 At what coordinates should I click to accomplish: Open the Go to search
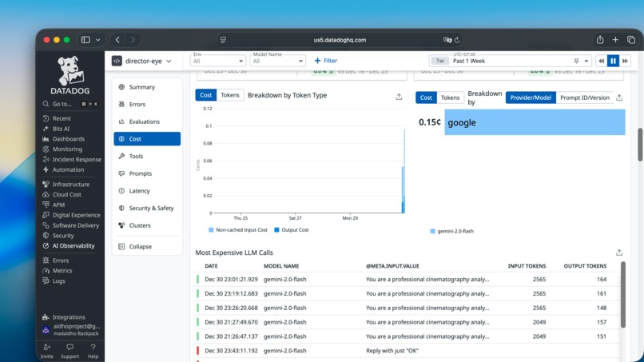pos(70,104)
